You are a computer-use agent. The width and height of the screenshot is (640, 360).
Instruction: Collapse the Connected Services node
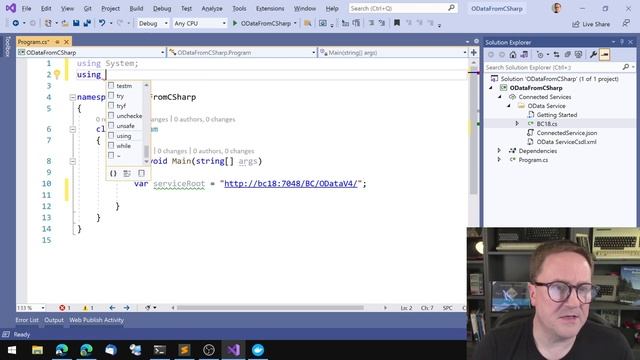tap(500, 97)
